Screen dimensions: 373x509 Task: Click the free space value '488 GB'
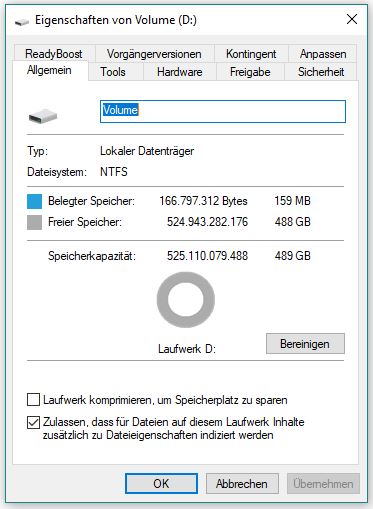(x=293, y=222)
